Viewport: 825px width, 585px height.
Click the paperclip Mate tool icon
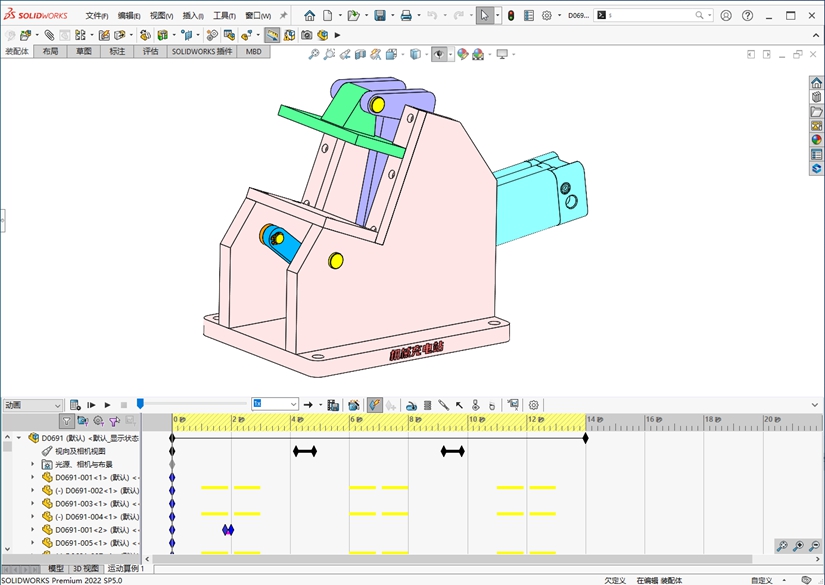click(x=49, y=35)
